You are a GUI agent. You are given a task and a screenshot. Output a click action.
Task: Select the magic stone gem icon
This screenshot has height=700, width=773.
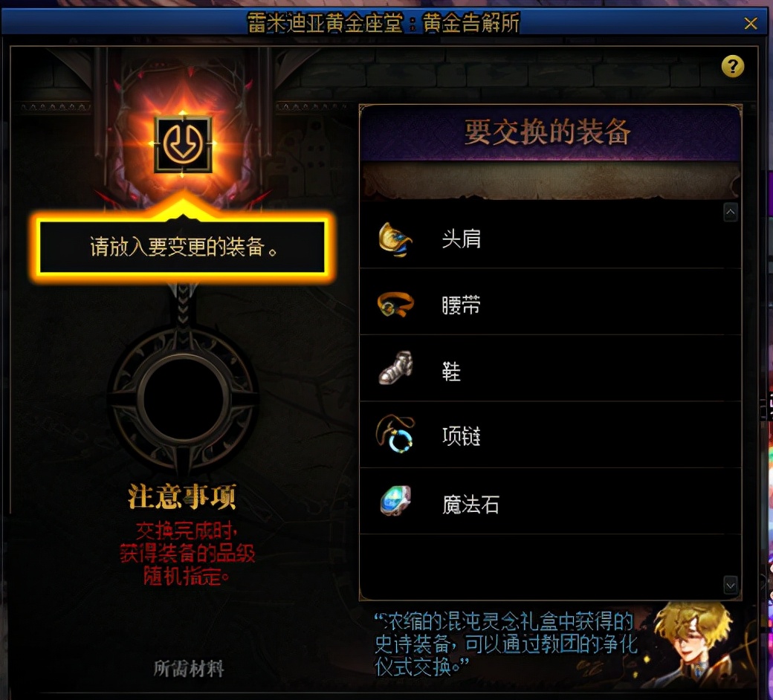point(395,500)
